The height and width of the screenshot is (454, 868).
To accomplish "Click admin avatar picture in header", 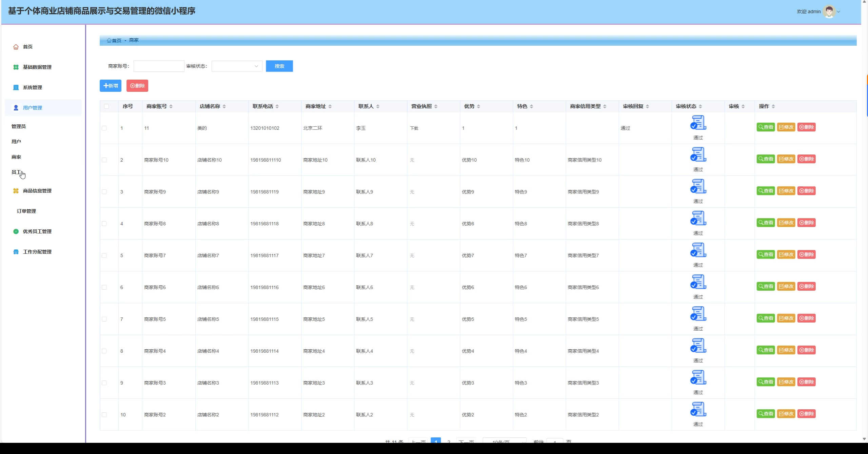I will click(829, 12).
